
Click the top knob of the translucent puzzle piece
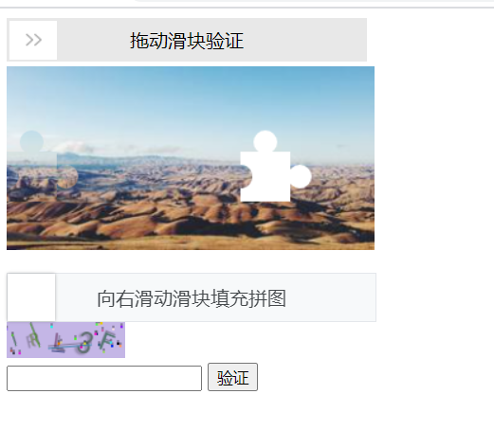(x=31, y=142)
